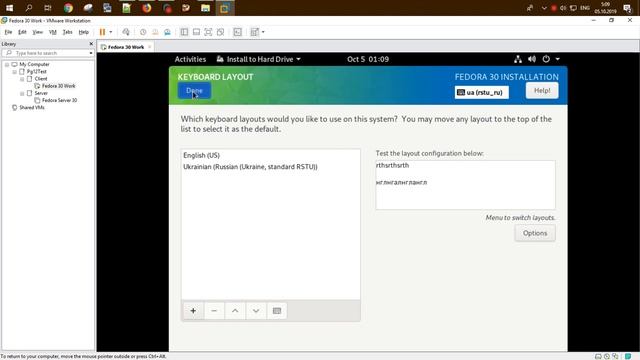640x360 pixels.
Task: Click the ua (rstu_ru) layout indicator
Action: (482, 92)
